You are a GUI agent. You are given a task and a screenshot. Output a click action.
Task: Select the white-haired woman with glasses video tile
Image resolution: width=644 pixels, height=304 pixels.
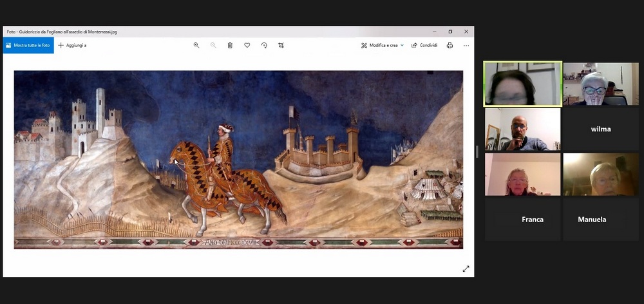click(x=601, y=84)
